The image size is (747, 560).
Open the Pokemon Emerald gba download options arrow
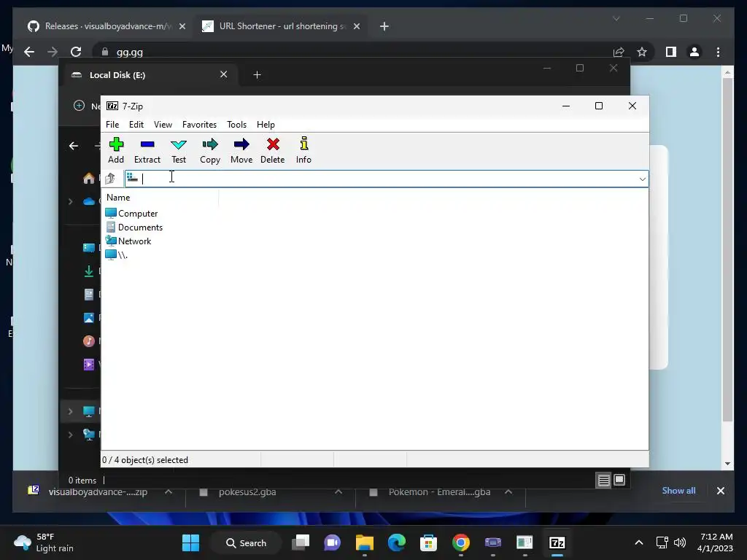(x=508, y=492)
